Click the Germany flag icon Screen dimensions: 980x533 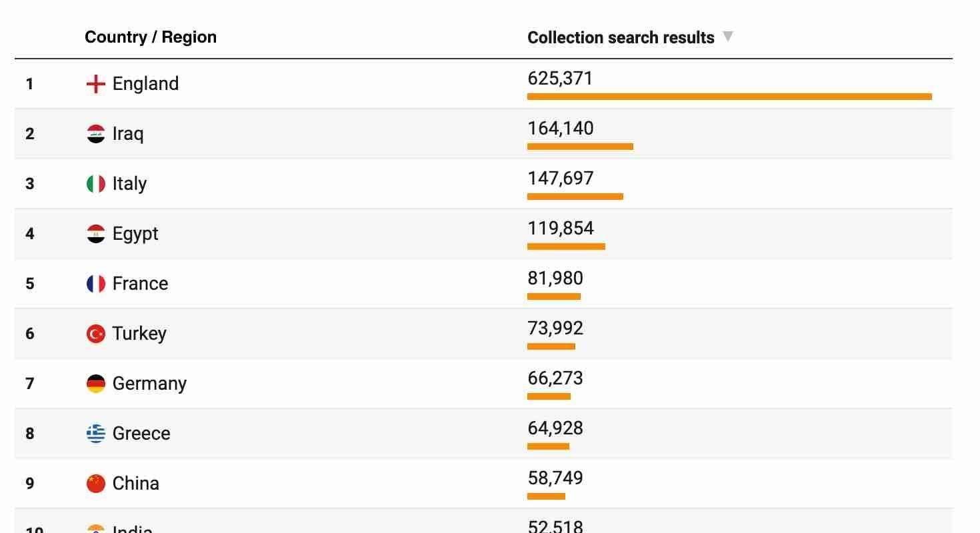96,384
